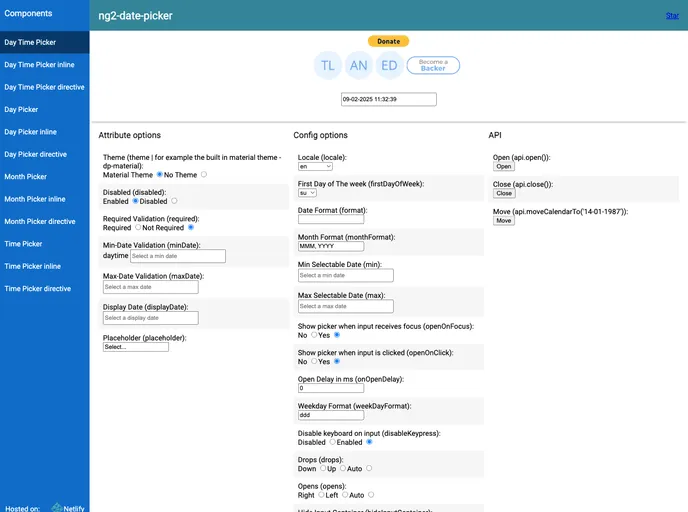The width and height of the screenshot is (688, 512).
Task: Set Drops to Up
Action: pyautogui.click(x=343, y=468)
